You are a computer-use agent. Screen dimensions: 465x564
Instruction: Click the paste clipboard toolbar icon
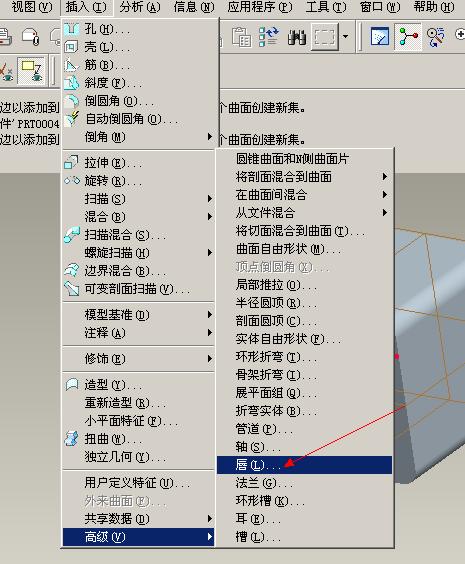point(241,36)
